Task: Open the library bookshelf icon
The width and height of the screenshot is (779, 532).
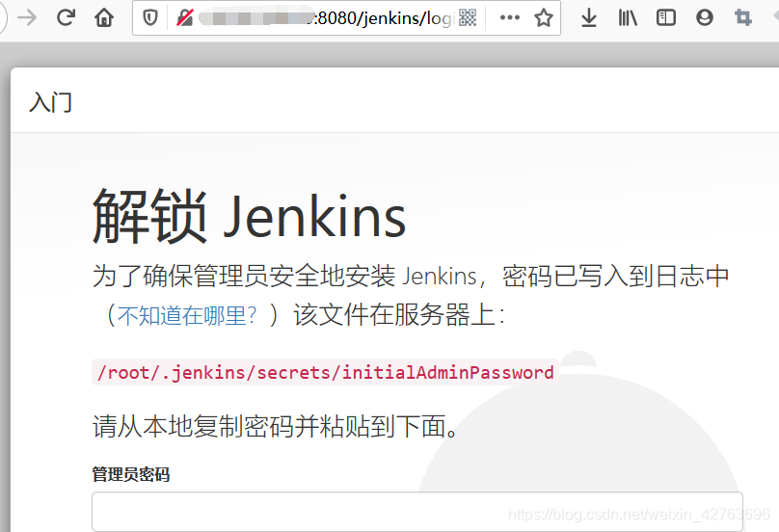Action: [628, 18]
